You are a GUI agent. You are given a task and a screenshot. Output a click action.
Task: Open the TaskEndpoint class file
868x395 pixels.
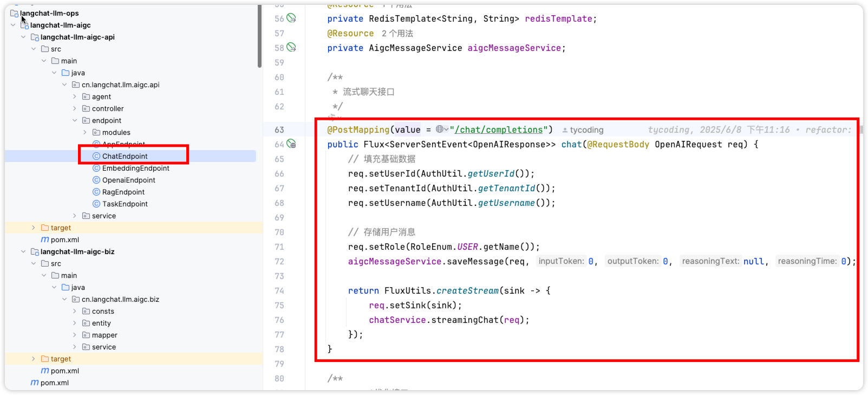125,204
